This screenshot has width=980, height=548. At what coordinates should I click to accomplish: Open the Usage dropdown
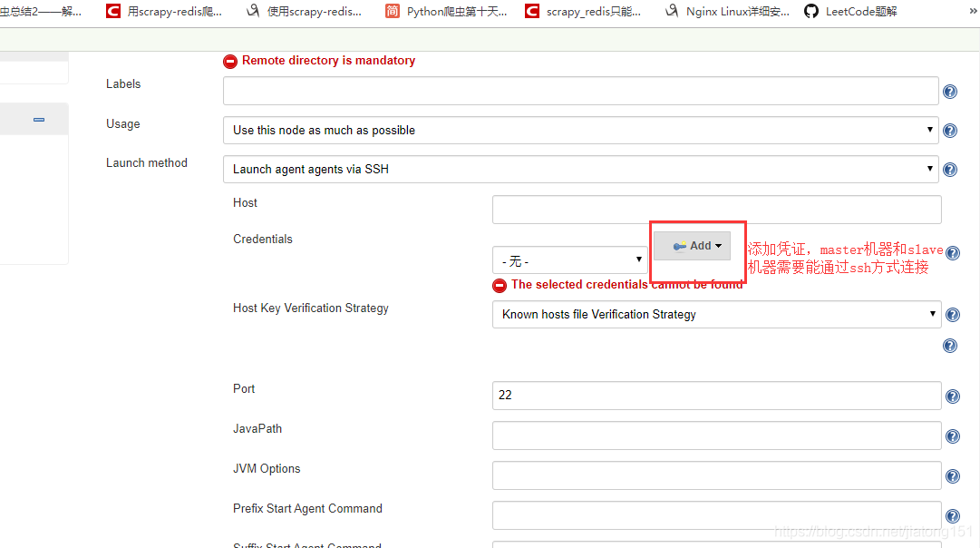click(x=580, y=130)
